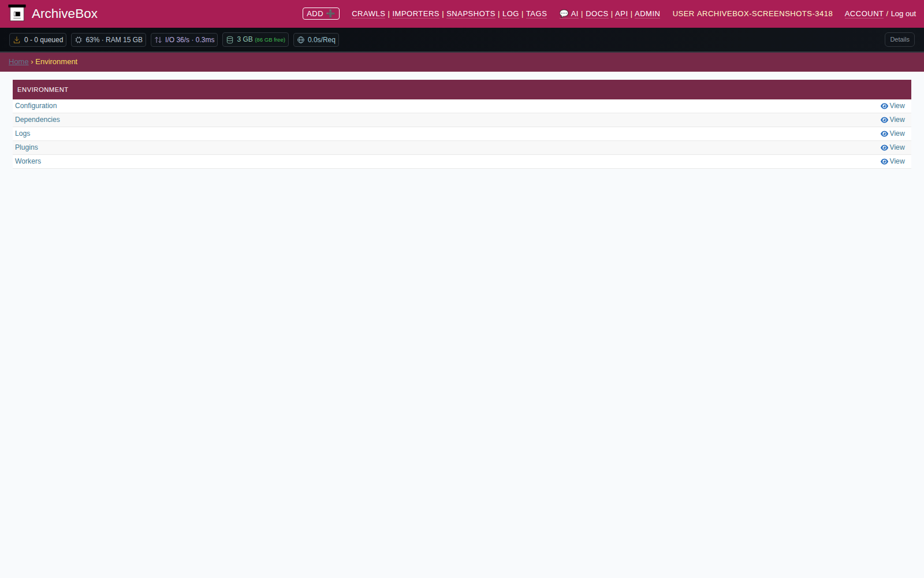Click the '0.0s/Req' stat
The height and width of the screenshot is (578, 924).
pyautogui.click(x=316, y=40)
